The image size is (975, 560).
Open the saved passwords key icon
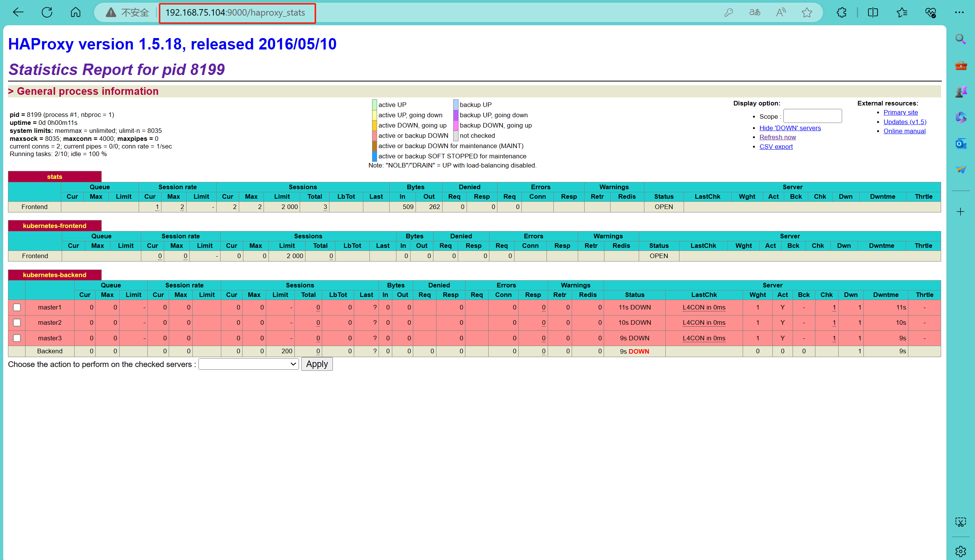click(x=728, y=12)
